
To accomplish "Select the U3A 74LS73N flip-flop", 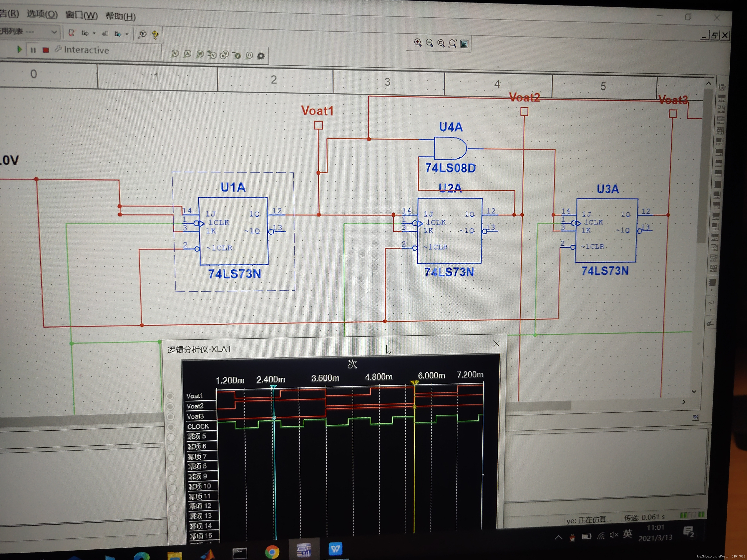I will click(607, 231).
